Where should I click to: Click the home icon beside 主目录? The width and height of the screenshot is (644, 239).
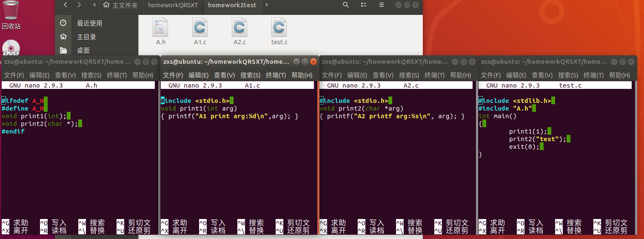click(x=63, y=37)
